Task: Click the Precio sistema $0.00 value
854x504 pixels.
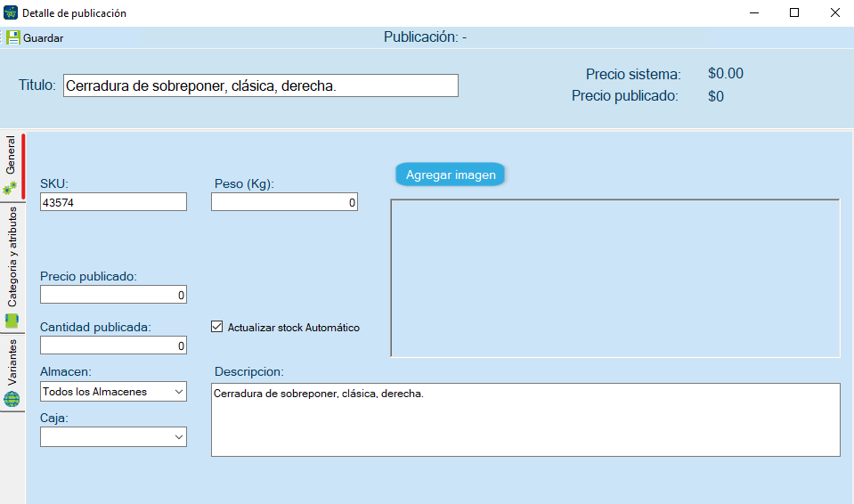Action: pos(726,74)
